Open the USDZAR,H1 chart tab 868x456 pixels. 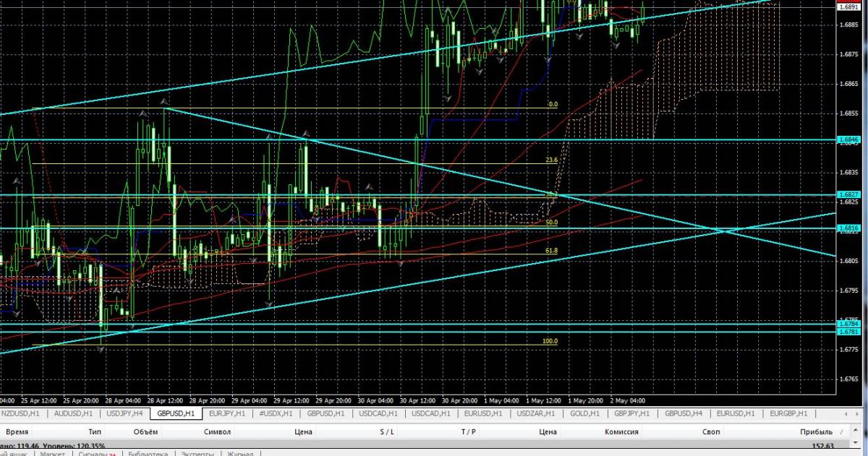click(x=537, y=414)
